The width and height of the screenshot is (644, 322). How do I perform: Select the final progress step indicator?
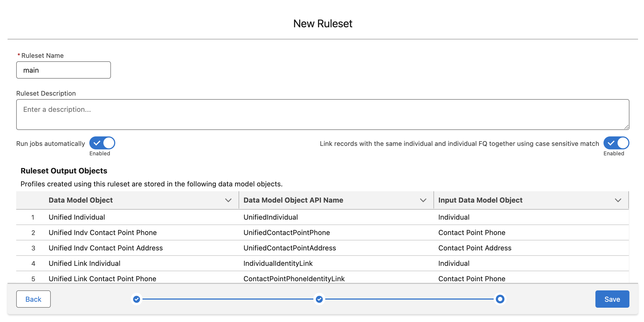pyautogui.click(x=500, y=299)
